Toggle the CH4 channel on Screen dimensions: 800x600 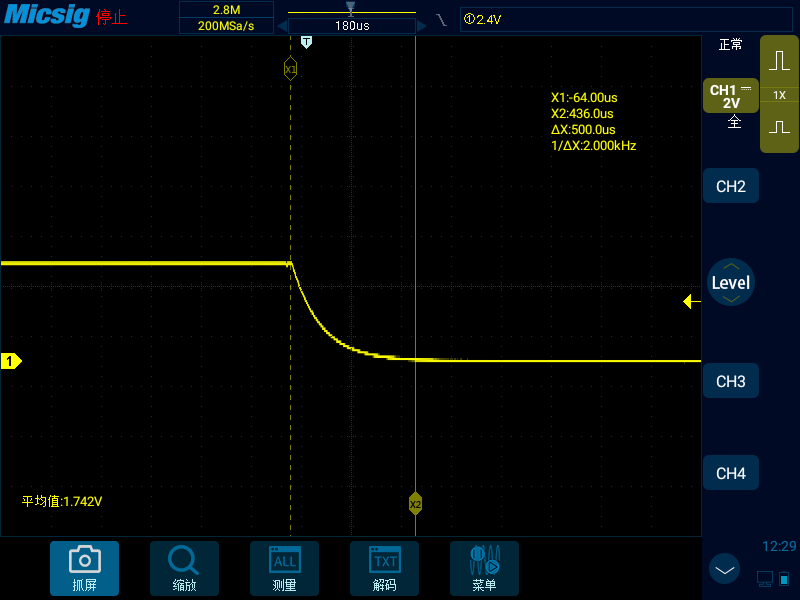click(x=731, y=473)
